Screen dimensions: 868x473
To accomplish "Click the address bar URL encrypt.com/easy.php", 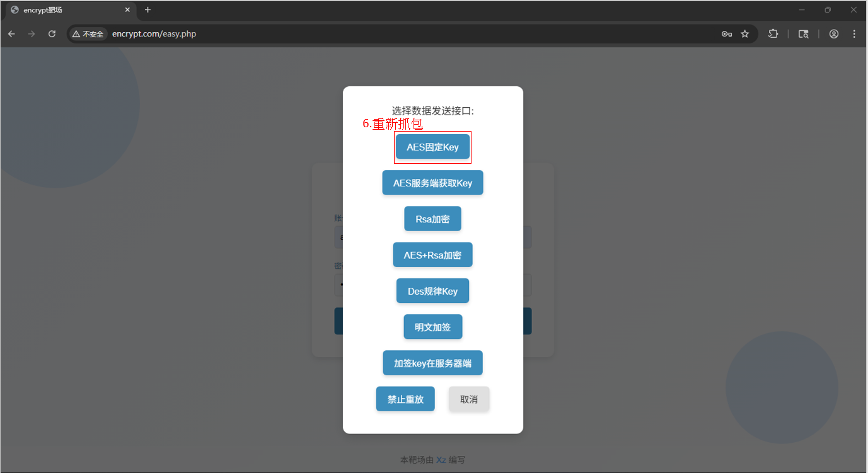I will [x=154, y=34].
